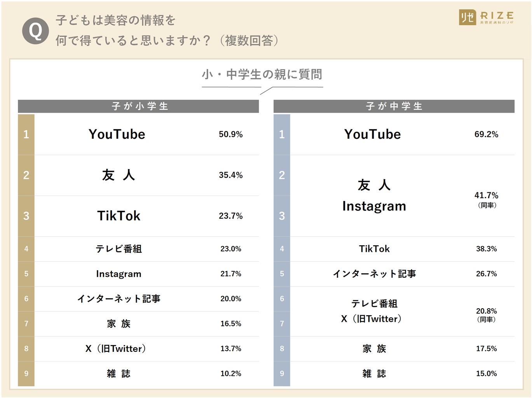
Task: Click "YouTube" in the 子が小学生 column
Action: (x=117, y=134)
